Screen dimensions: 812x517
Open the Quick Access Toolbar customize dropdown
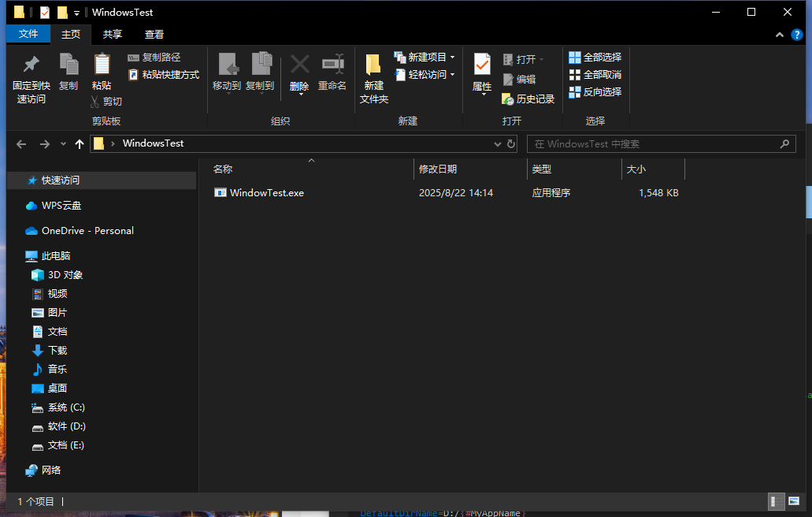(x=76, y=13)
